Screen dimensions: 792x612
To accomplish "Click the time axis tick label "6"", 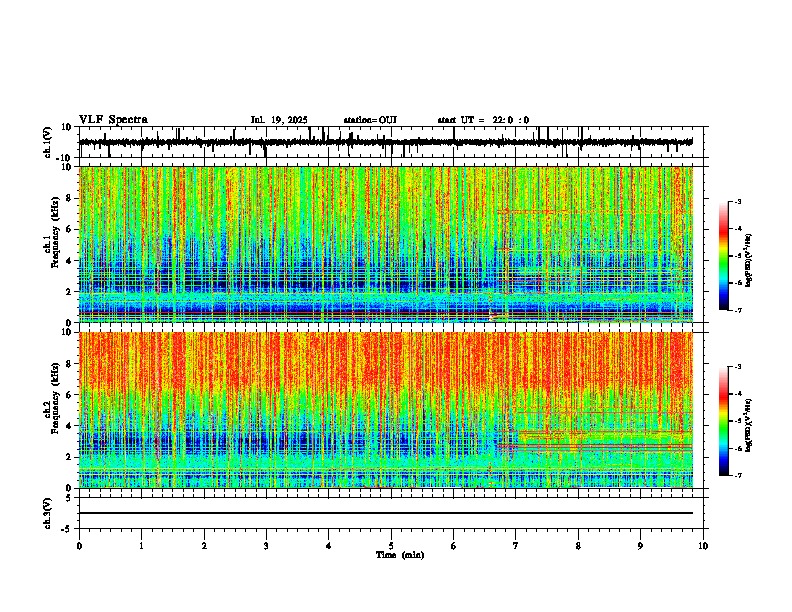I will click(x=454, y=546).
